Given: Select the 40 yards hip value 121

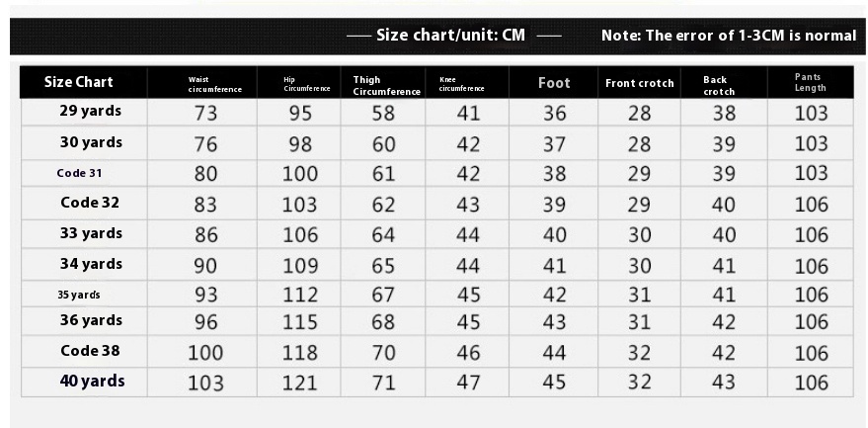Looking at the screenshot, I should (300, 383).
